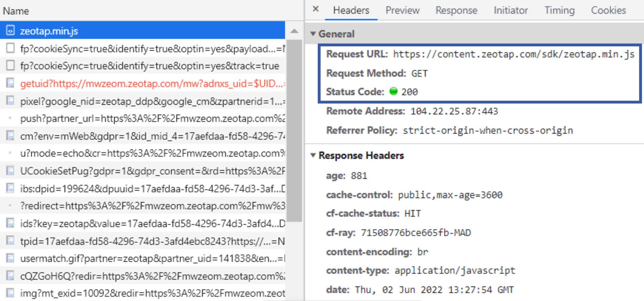Screen dimensions: 644x301
Task: Click the icon beside fp?cookieSync...track=true request
Action: (10, 65)
